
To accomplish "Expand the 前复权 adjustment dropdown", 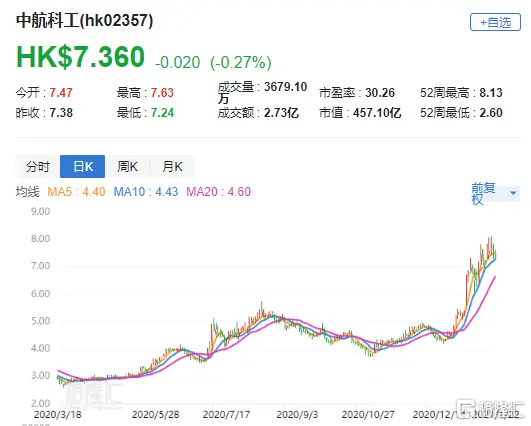I will pos(495,194).
